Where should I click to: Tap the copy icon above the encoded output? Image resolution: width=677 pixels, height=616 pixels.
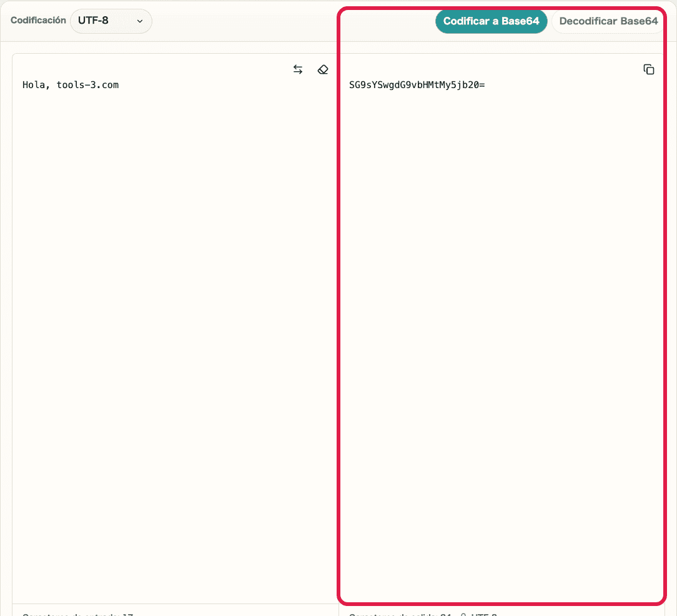click(x=649, y=69)
